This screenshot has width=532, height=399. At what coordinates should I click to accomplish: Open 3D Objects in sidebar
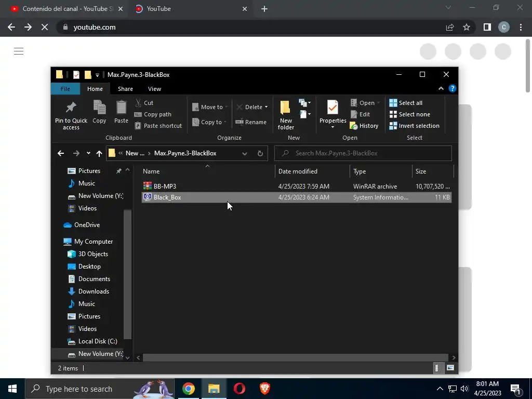coord(87,254)
